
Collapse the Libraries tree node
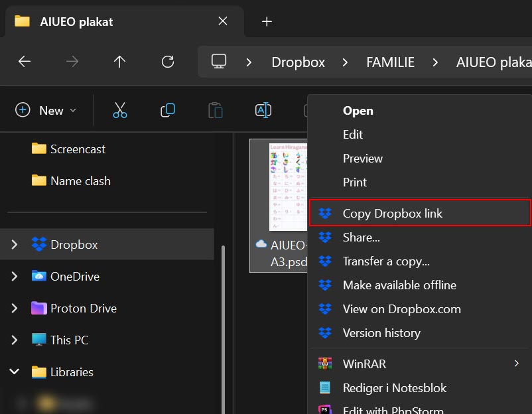point(15,372)
